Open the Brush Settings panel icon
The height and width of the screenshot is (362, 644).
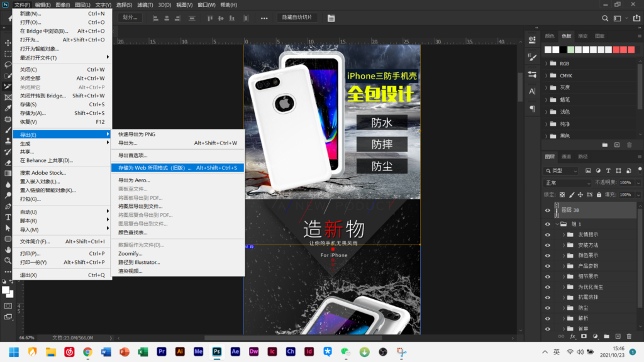pos(532,57)
